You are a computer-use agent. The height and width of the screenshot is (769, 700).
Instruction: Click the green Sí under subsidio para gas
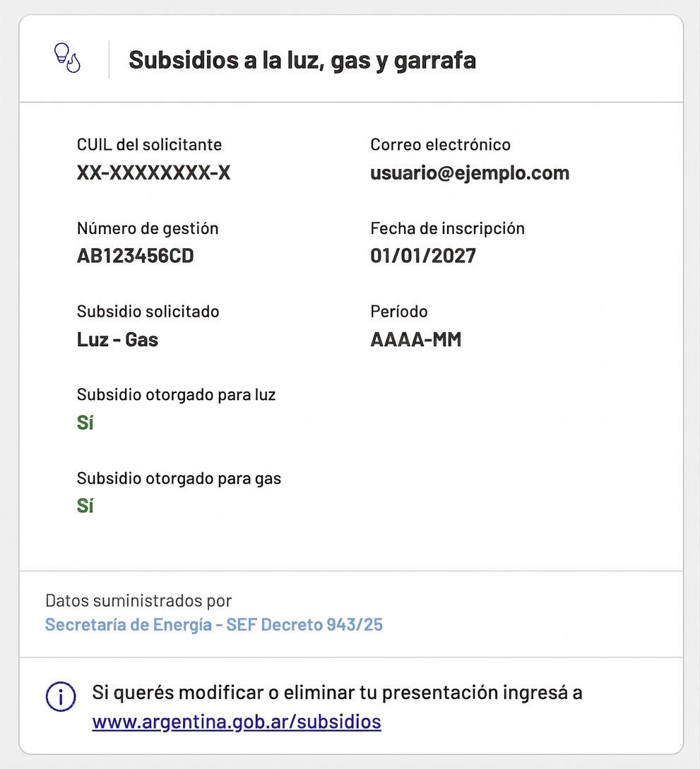(85, 505)
